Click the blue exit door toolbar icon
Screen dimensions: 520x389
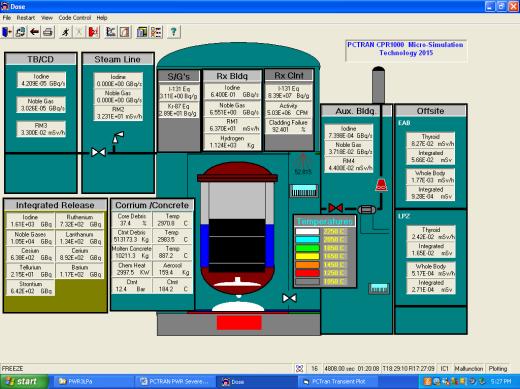[7, 32]
